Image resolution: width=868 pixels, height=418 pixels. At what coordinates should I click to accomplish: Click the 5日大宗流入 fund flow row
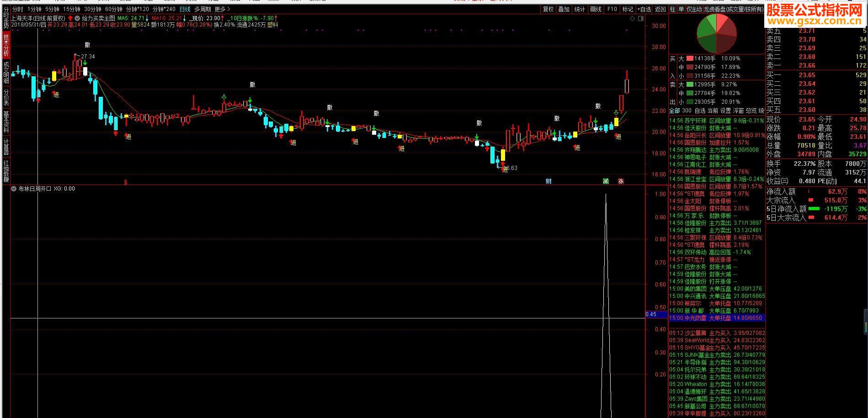(x=816, y=218)
